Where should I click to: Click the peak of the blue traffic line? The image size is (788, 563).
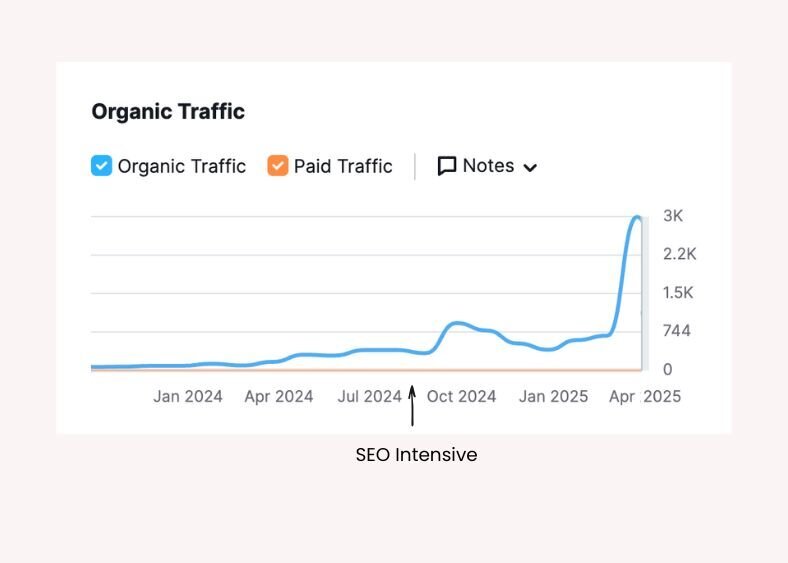636,217
